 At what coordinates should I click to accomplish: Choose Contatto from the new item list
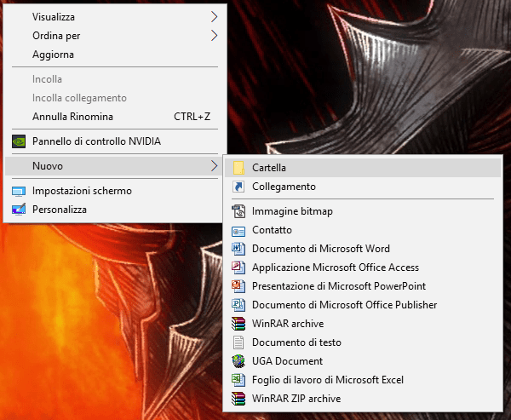pyautogui.click(x=272, y=230)
